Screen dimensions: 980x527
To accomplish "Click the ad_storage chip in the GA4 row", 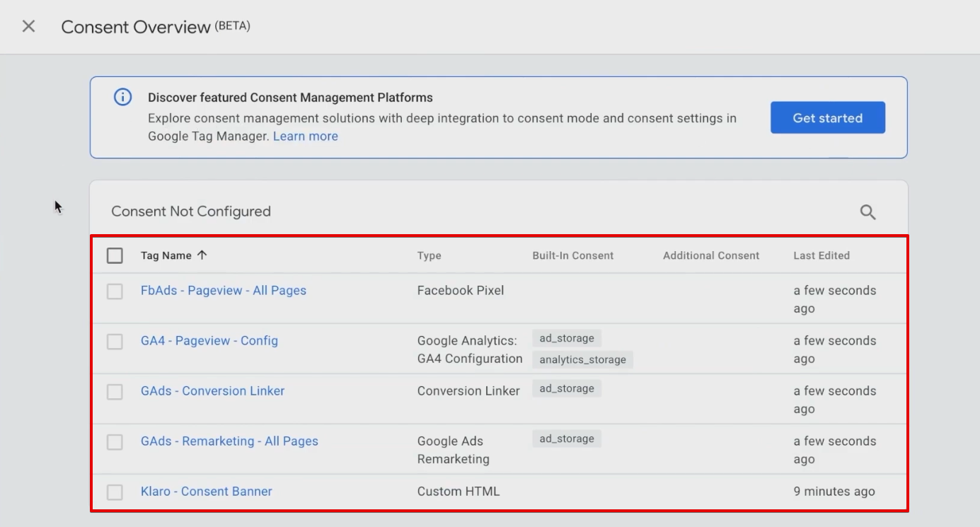I will pos(567,338).
